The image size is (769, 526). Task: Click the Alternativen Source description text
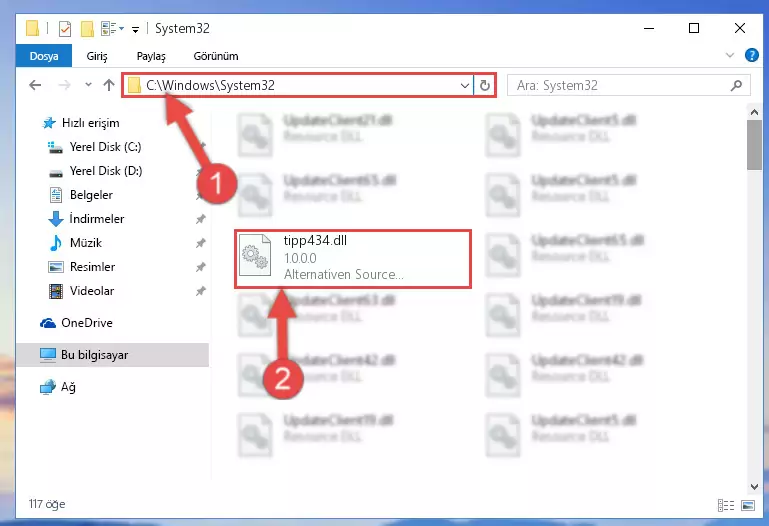point(344,275)
